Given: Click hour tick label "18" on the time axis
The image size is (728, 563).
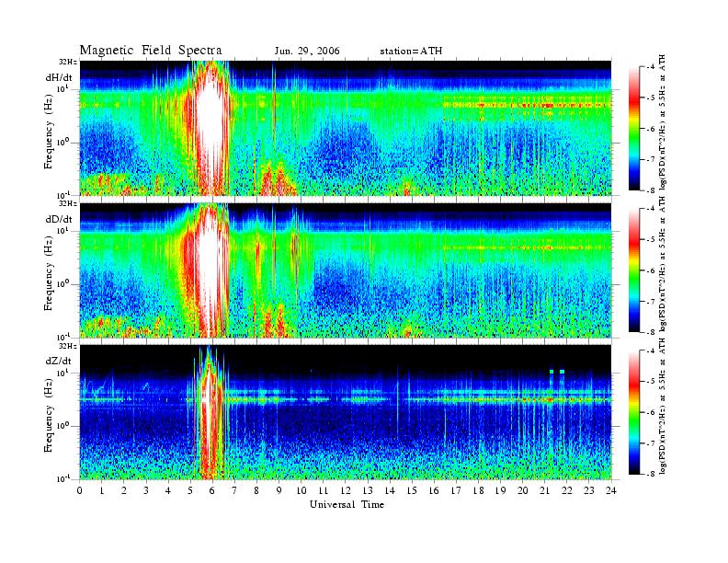Looking at the screenshot, I should [478, 491].
